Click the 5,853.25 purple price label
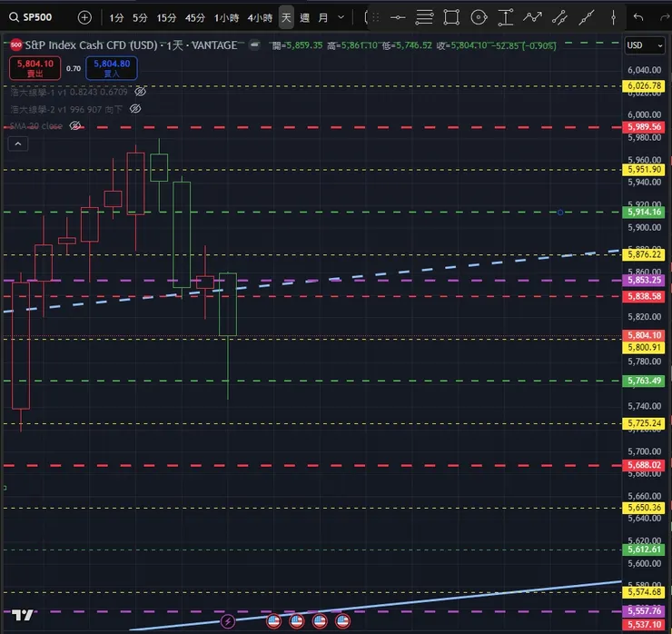This screenshot has width=672, height=634. tap(644, 280)
